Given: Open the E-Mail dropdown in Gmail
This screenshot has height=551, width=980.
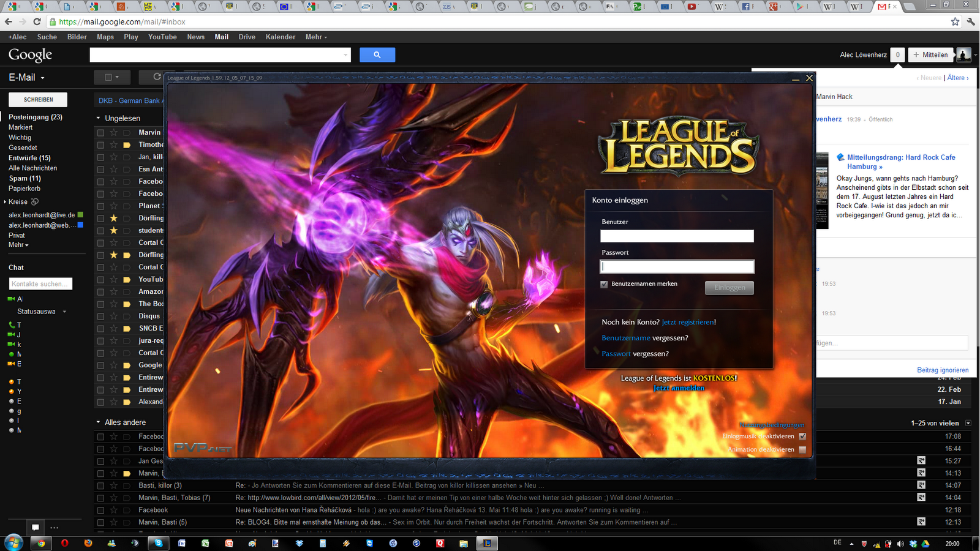Looking at the screenshot, I should [x=27, y=78].
